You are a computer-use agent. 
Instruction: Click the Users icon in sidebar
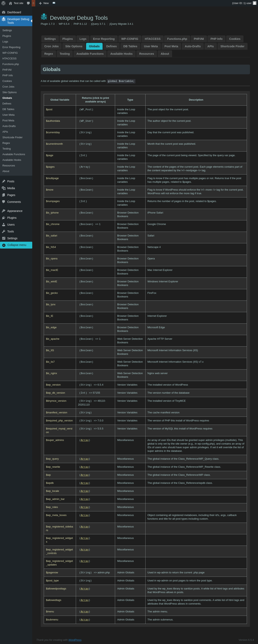point(3,225)
